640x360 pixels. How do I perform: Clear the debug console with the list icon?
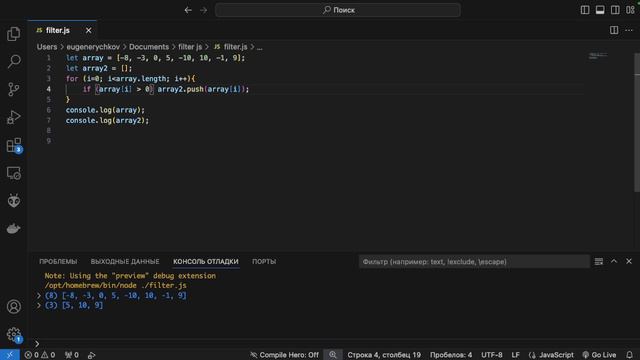point(599,262)
